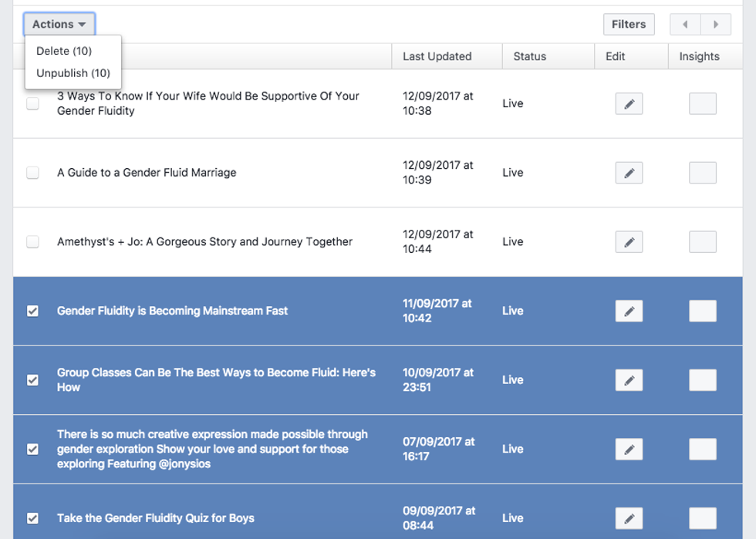Edit the Gender Fluidity Quiz article
This screenshot has width=756, height=539.
click(x=629, y=518)
